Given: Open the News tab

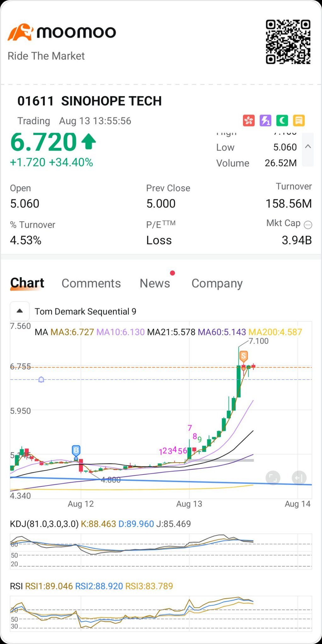Looking at the screenshot, I should click(155, 283).
